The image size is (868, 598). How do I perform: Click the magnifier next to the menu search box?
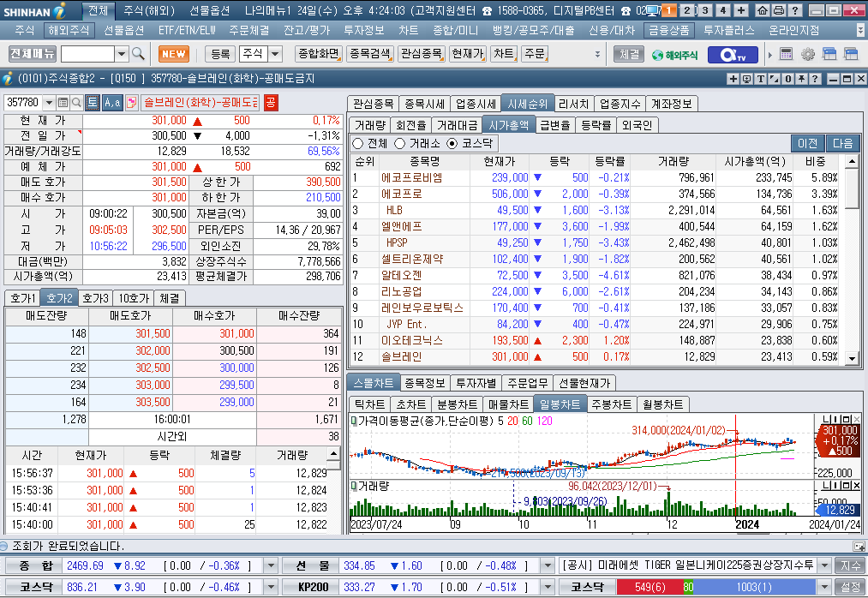[x=138, y=54]
